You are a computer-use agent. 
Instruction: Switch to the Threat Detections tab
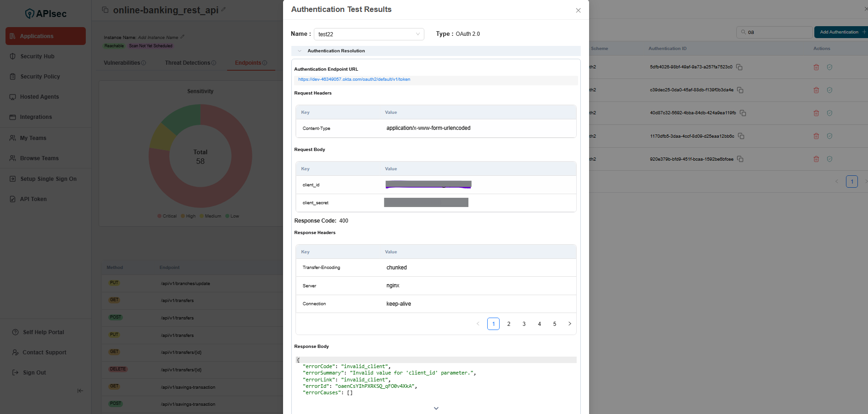(187, 63)
